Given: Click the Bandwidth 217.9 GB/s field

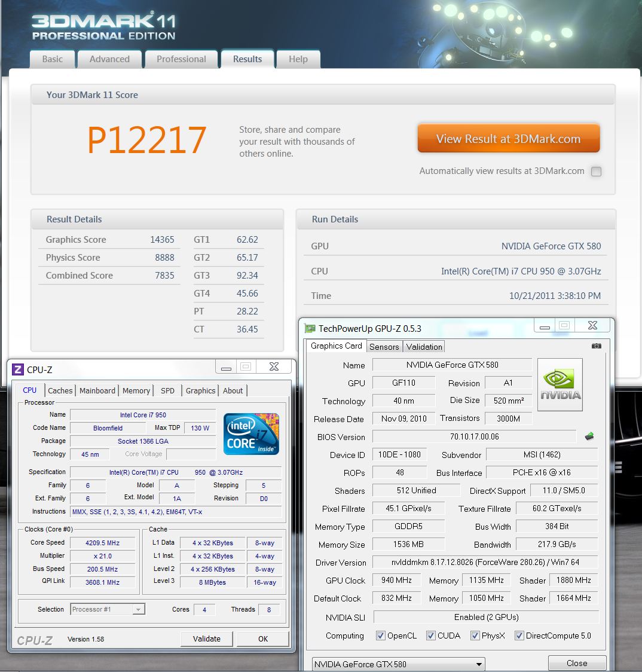Looking at the screenshot, I should [x=557, y=544].
